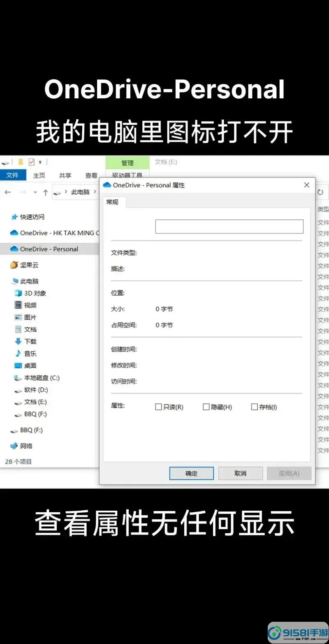Click the 确定 button
This screenshot has width=329, height=644.
(x=192, y=473)
